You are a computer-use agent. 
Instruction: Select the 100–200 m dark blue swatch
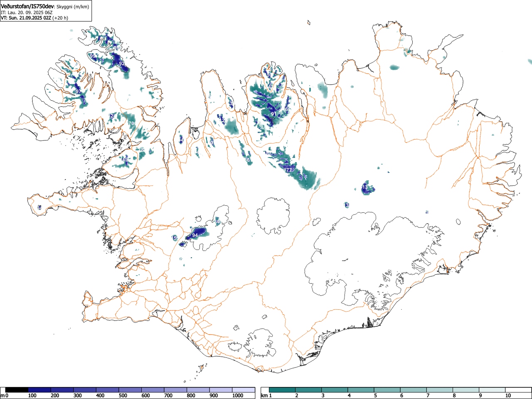pyautogui.click(x=39, y=390)
